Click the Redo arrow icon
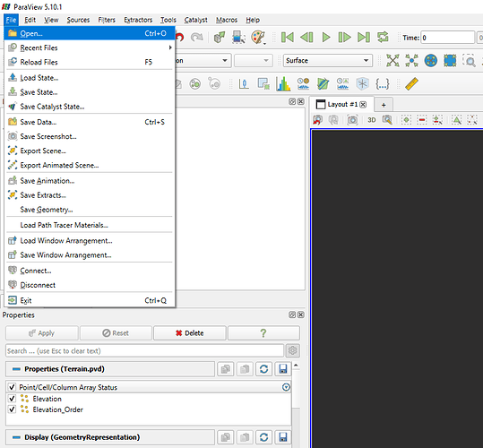This screenshot has width=483, height=448. pos(197,38)
